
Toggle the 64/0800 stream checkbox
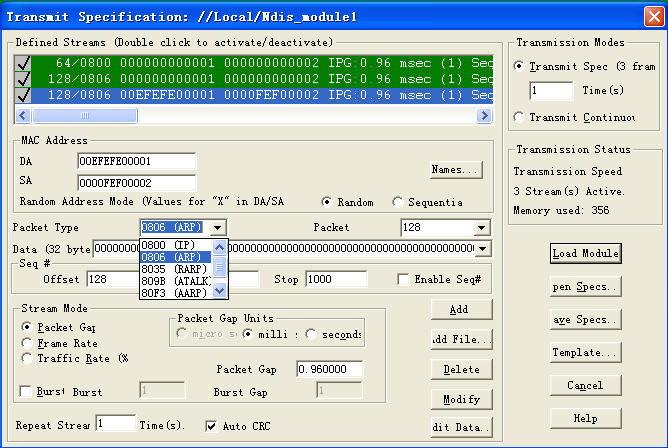coord(23,63)
